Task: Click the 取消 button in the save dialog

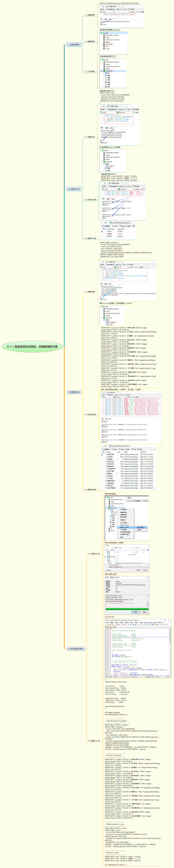Action: [145, 570]
